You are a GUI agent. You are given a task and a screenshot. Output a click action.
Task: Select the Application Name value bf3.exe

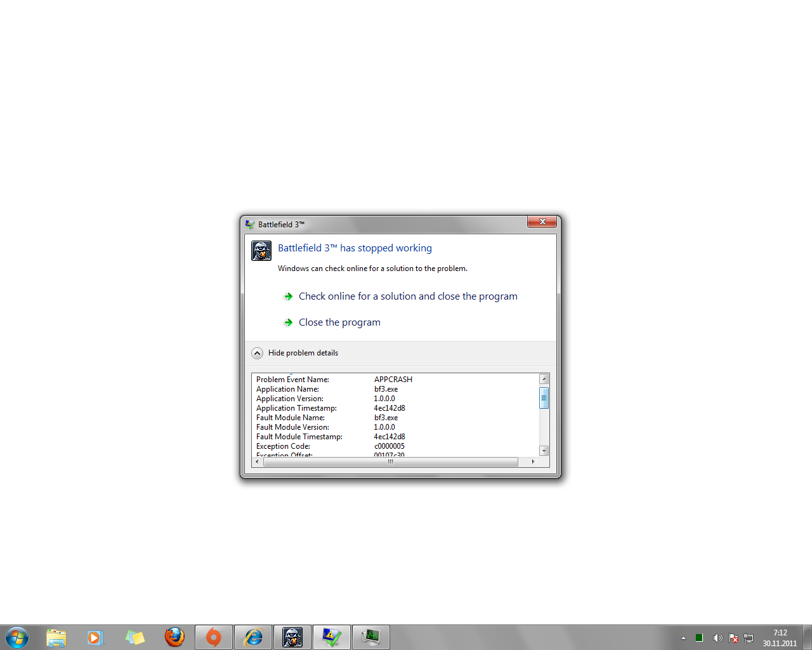click(x=386, y=389)
